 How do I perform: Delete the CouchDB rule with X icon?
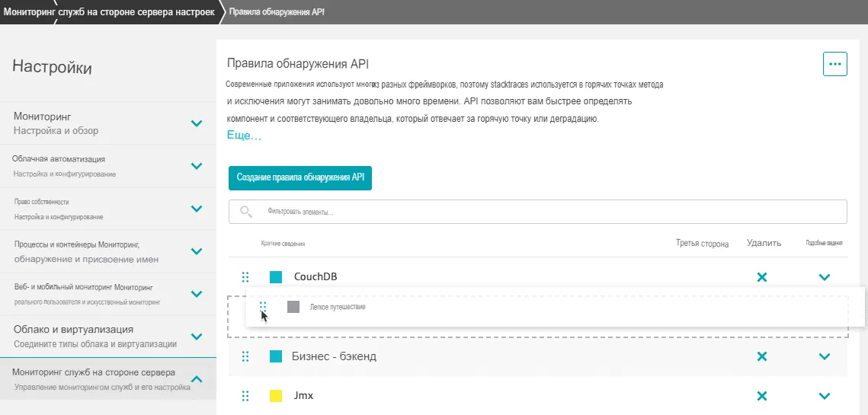click(x=761, y=277)
